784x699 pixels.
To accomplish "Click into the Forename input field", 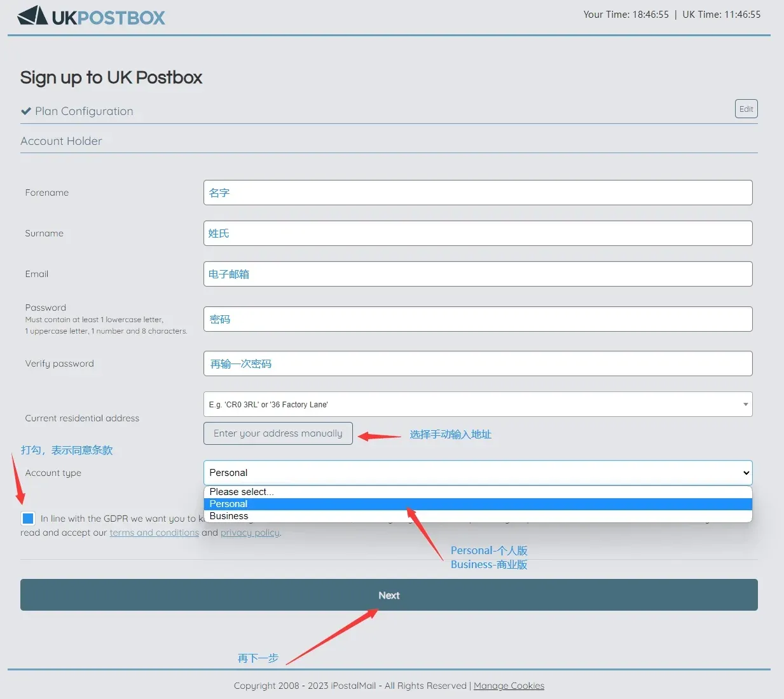I will point(478,193).
